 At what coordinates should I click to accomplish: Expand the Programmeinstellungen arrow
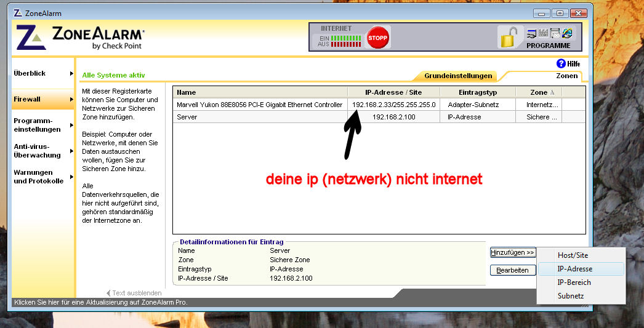click(71, 125)
